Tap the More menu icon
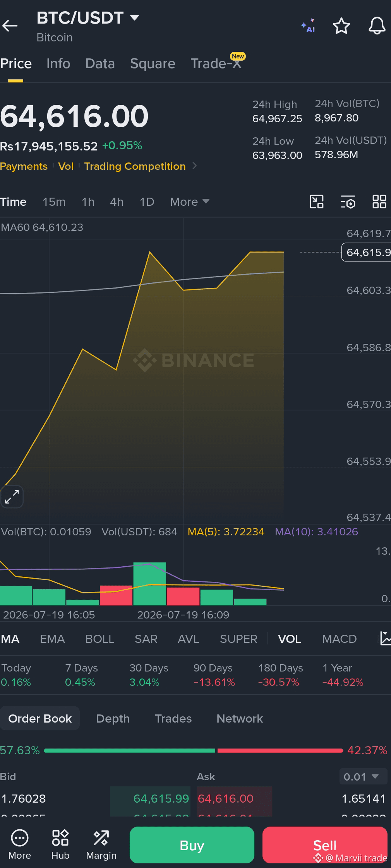Viewport: 391px width, 868px height. click(20, 844)
